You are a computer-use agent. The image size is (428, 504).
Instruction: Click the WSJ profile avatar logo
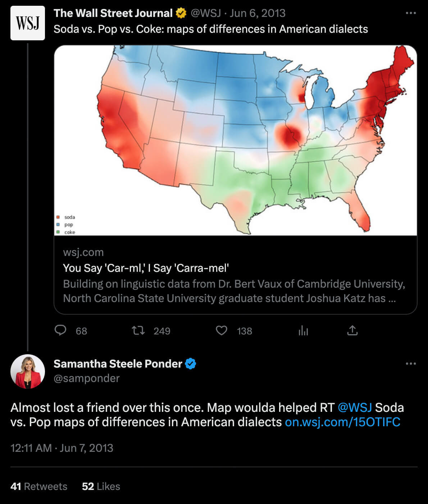[28, 23]
